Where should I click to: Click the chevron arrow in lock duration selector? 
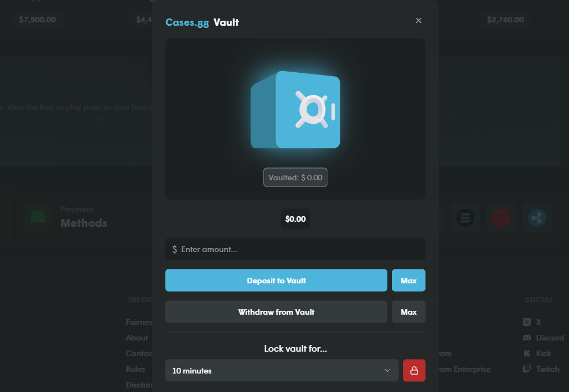tap(387, 371)
